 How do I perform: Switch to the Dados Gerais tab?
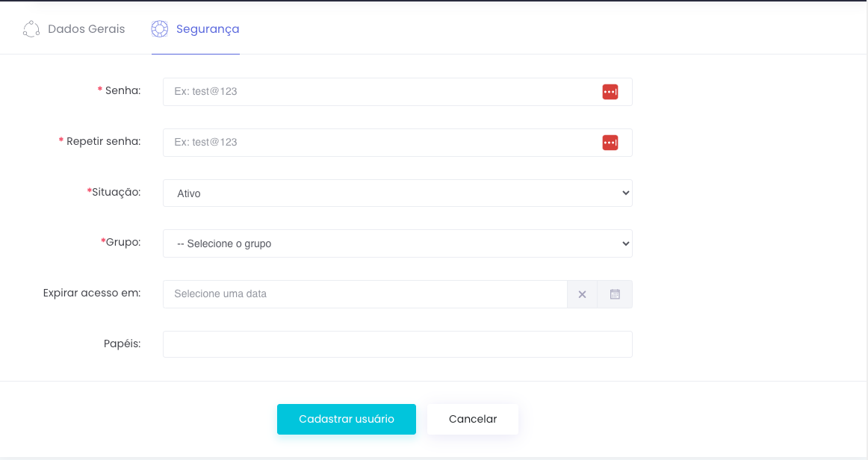[86, 29]
